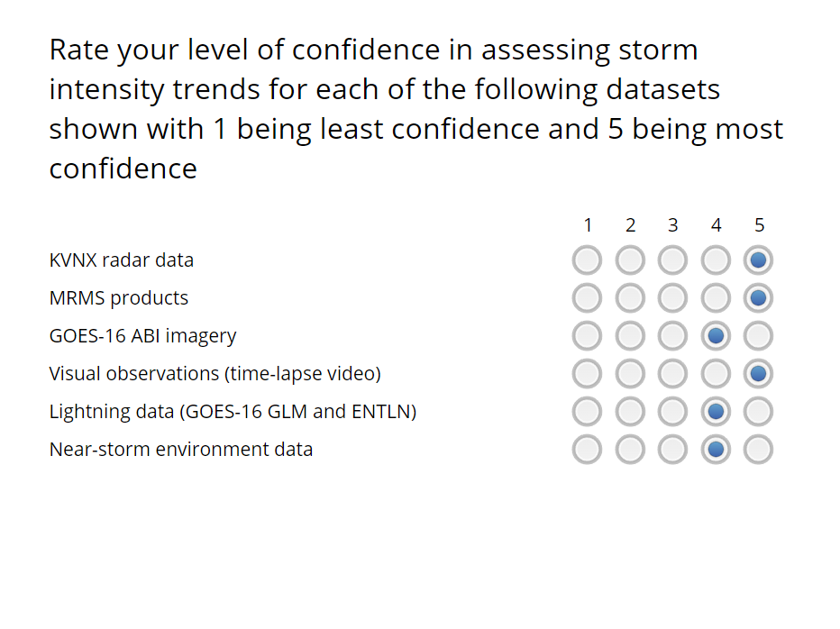Select rating 3 for KVNX radar data
Screen dimensions: 840x629
click(673, 260)
